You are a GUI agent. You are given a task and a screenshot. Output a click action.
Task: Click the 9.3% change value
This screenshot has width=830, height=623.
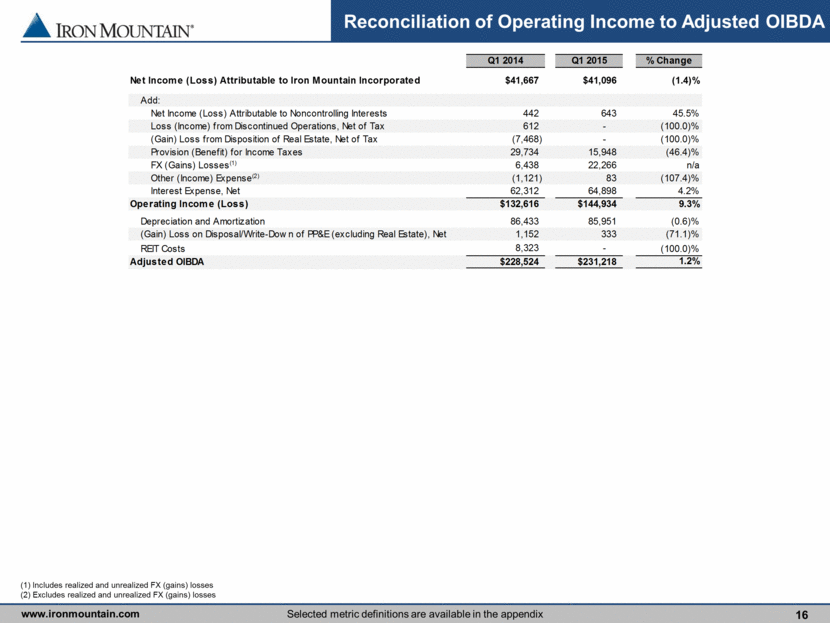(689, 204)
